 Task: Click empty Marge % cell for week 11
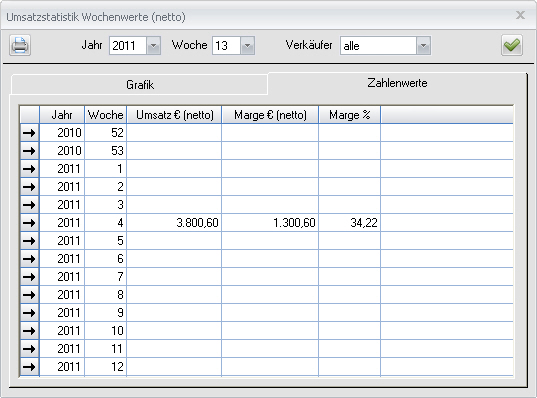pyautogui.click(x=350, y=349)
